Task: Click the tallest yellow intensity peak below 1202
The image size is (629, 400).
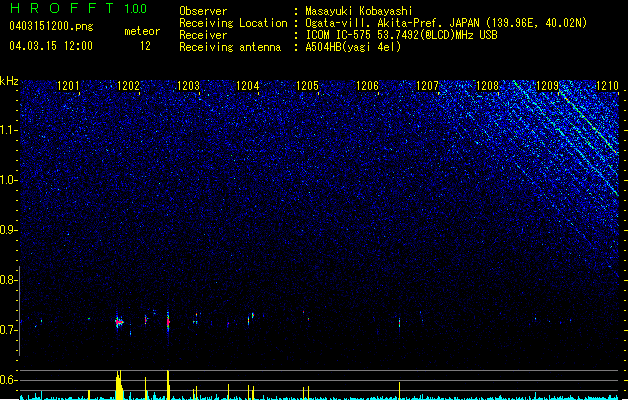Action: [119, 385]
